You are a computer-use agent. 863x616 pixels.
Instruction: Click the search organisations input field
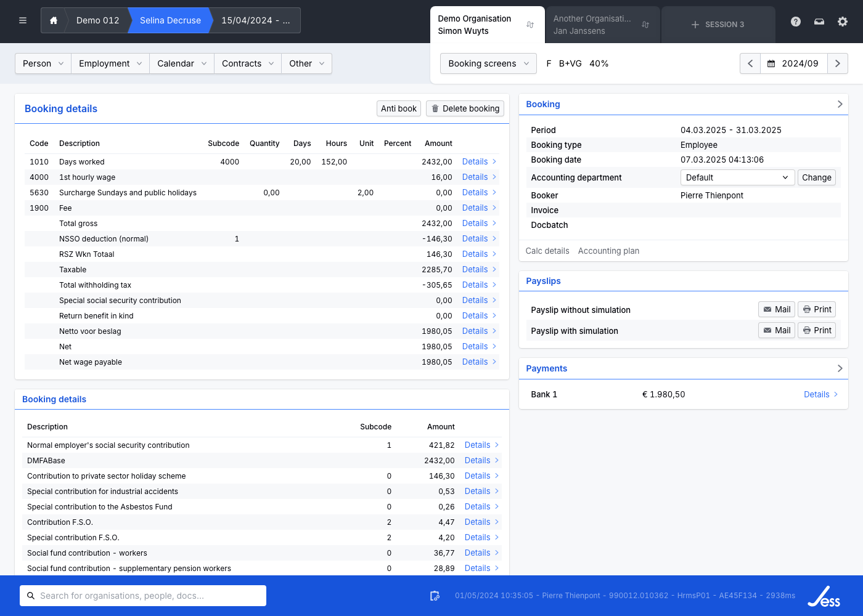click(x=143, y=596)
